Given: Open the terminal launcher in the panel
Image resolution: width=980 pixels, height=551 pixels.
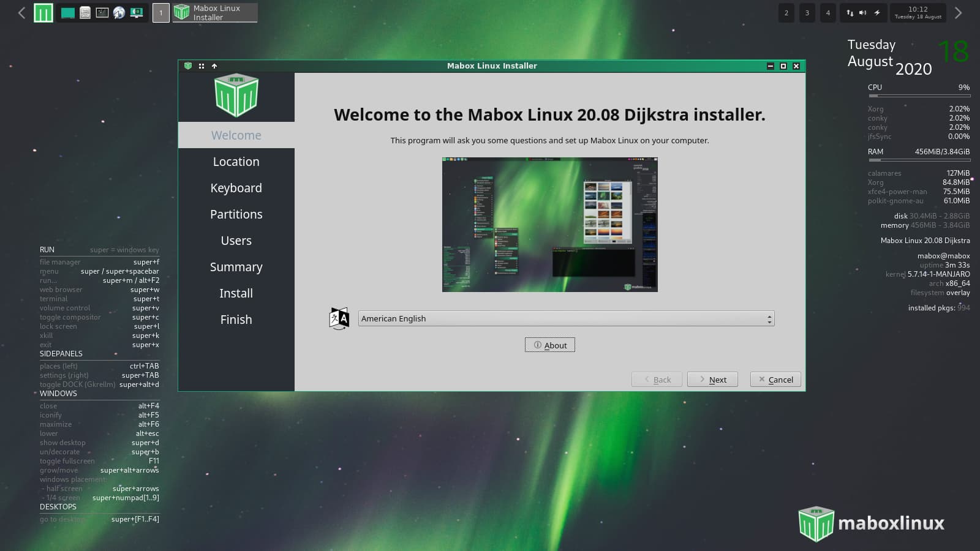Looking at the screenshot, I should click(x=102, y=13).
